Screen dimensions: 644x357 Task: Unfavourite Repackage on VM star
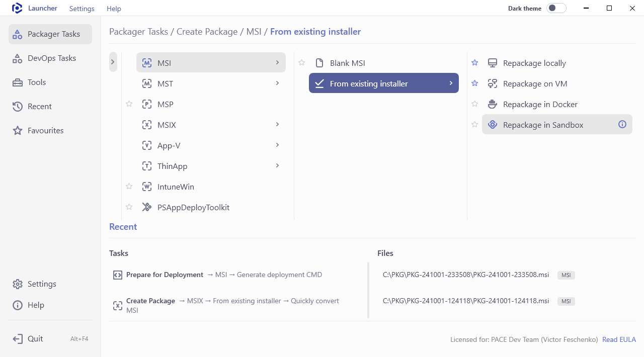[474, 83]
